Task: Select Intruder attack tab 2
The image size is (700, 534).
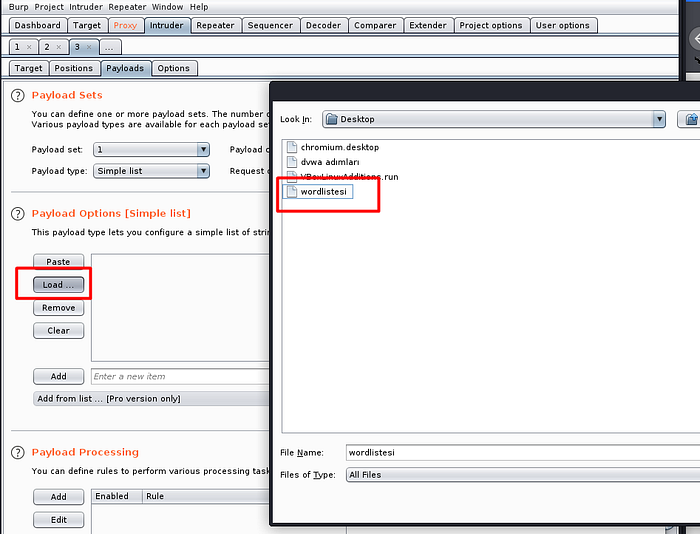Action: [x=47, y=47]
